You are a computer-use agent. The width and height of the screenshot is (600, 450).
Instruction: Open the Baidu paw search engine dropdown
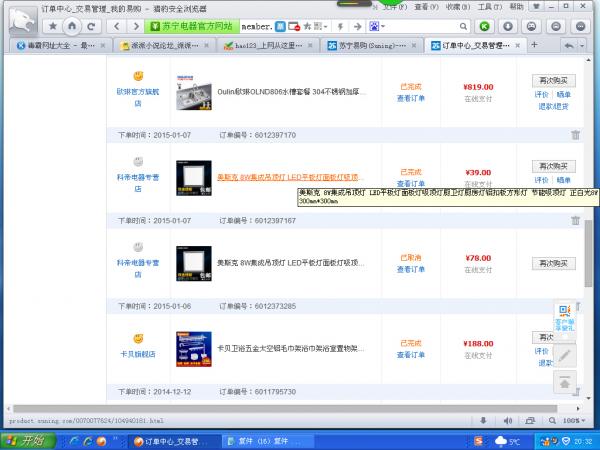point(377,26)
